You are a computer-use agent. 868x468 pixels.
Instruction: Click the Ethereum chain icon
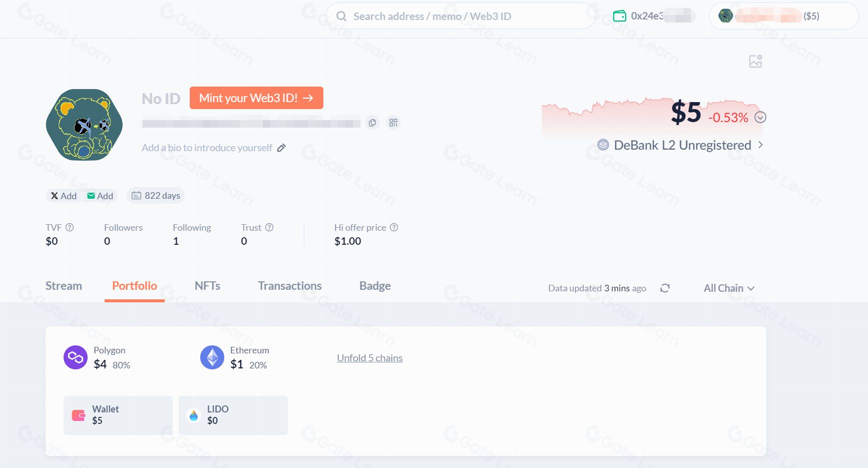click(x=212, y=357)
